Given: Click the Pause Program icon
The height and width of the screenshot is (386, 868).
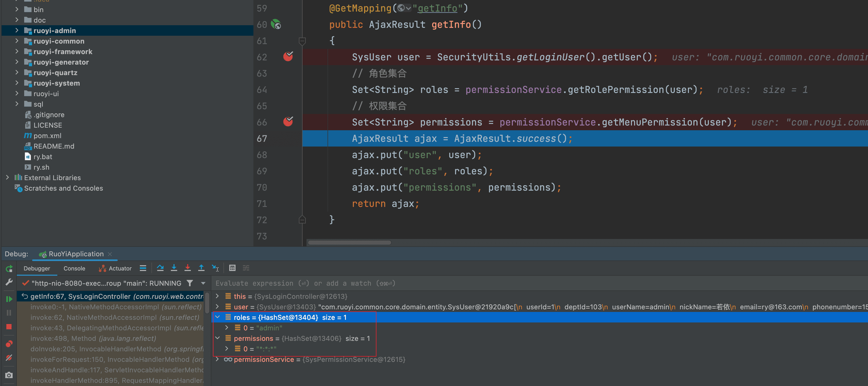Looking at the screenshot, I should (9, 313).
